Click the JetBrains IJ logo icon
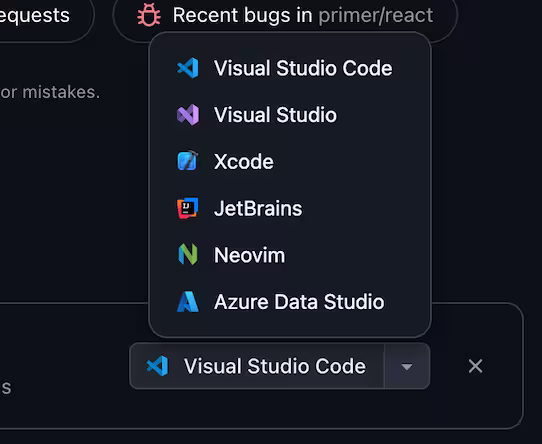Image resolution: width=542 pixels, height=444 pixels. point(188,208)
